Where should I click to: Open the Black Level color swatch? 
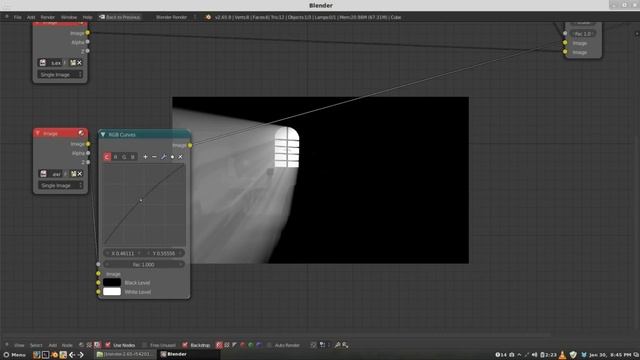click(x=112, y=282)
